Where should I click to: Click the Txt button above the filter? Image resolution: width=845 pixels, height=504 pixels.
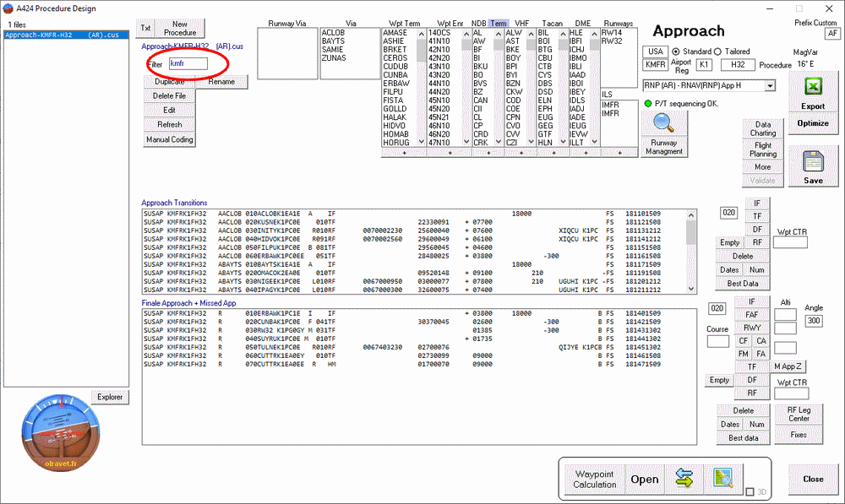coord(145,28)
